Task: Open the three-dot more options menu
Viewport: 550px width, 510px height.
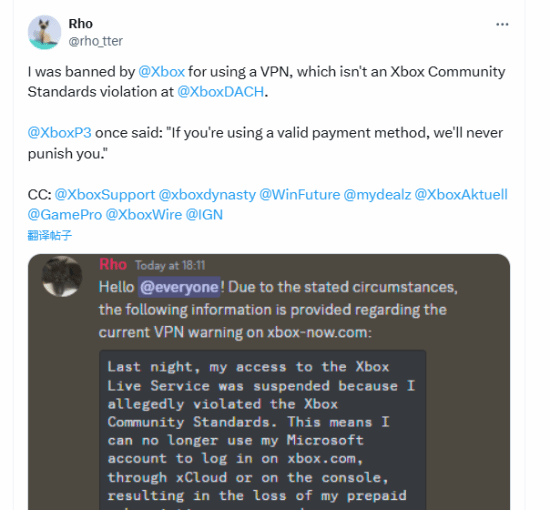Action: click(502, 24)
